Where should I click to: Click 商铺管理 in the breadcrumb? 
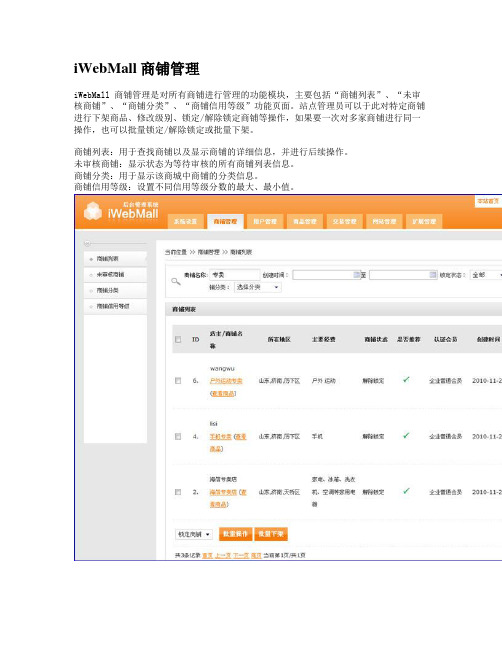click(209, 252)
